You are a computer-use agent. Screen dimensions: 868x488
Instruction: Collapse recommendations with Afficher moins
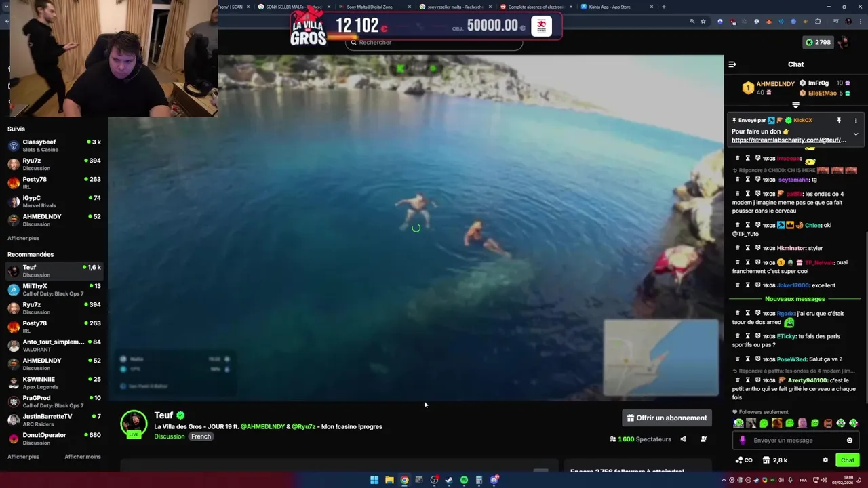[x=83, y=456]
